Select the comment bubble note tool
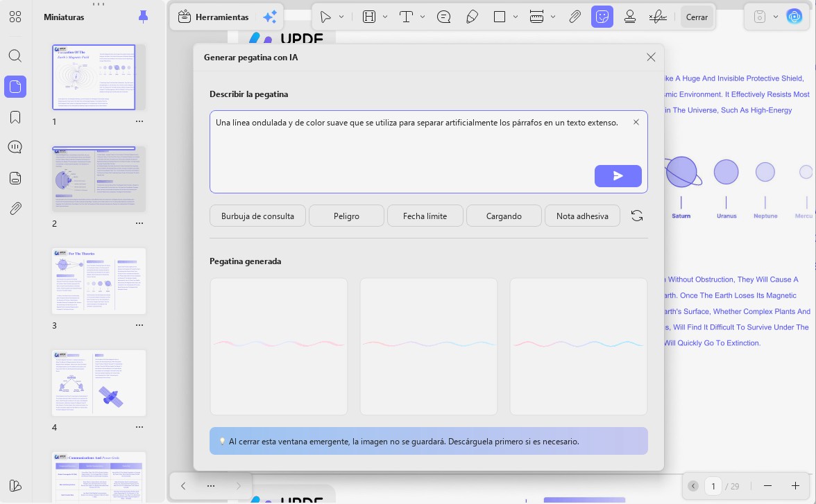 coord(444,17)
